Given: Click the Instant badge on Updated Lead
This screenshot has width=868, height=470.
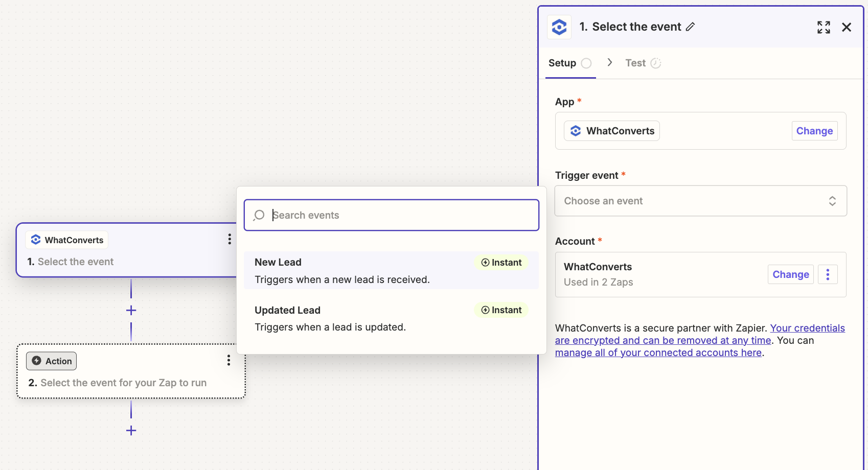Looking at the screenshot, I should [x=501, y=310].
